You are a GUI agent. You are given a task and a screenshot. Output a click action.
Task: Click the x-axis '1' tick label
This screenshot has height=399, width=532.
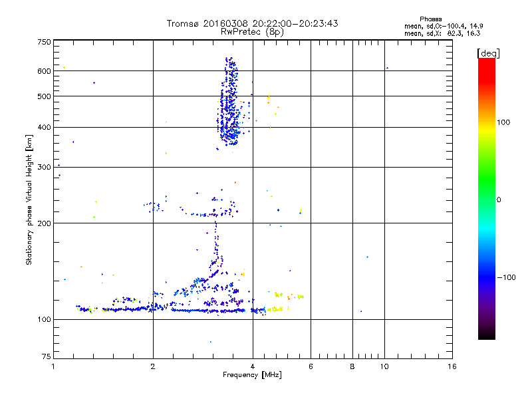point(53,366)
